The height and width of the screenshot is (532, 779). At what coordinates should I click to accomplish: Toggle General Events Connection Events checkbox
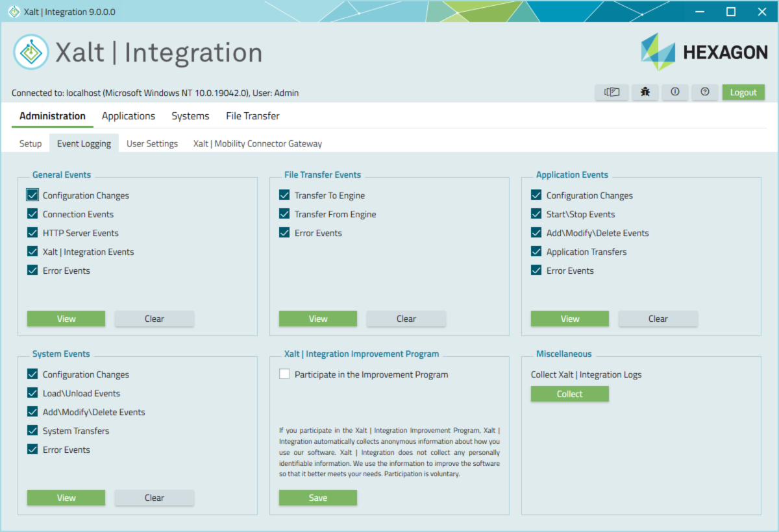tap(32, 213)
